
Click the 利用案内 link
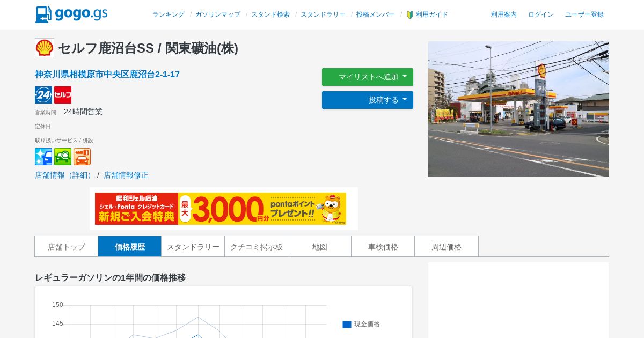[x=504, y=14]
